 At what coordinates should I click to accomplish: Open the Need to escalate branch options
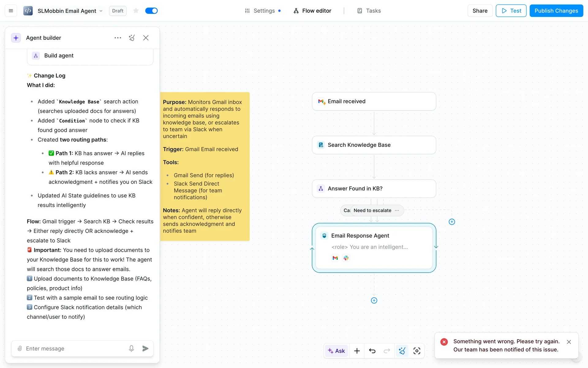point(397,210)
